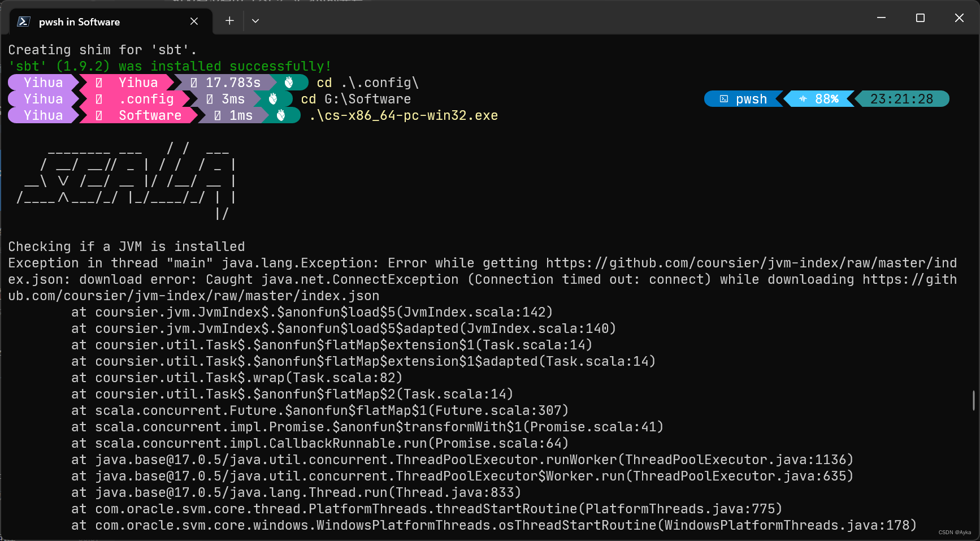Click the 23:21:28 clock segment
980x541 pixels.
click(901, 99)
